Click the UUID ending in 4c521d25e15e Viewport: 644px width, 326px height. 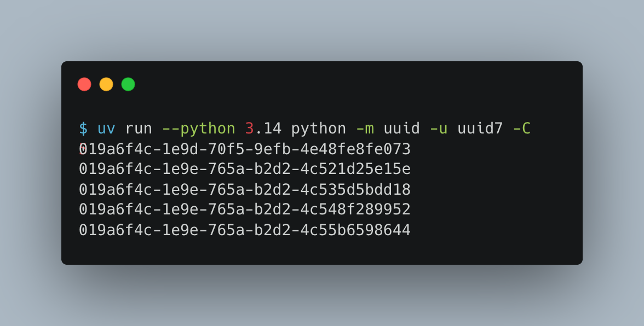pyautogui.click(x=245, y=170)
